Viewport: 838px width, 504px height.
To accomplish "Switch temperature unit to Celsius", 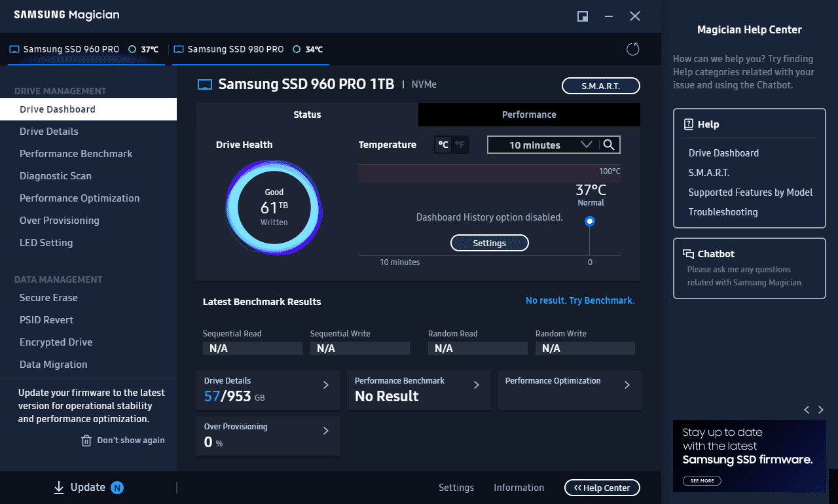I will 443,145.
